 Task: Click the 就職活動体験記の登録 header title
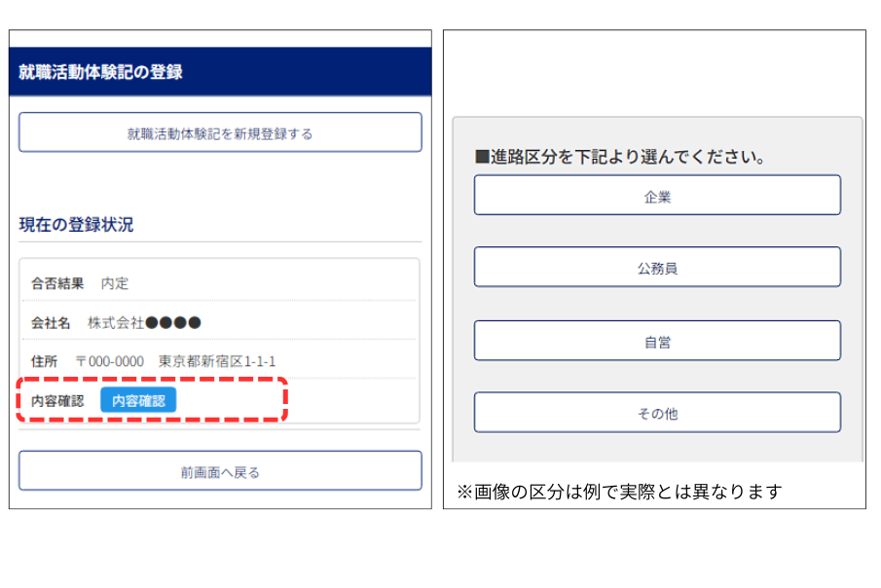coord(100,72)
